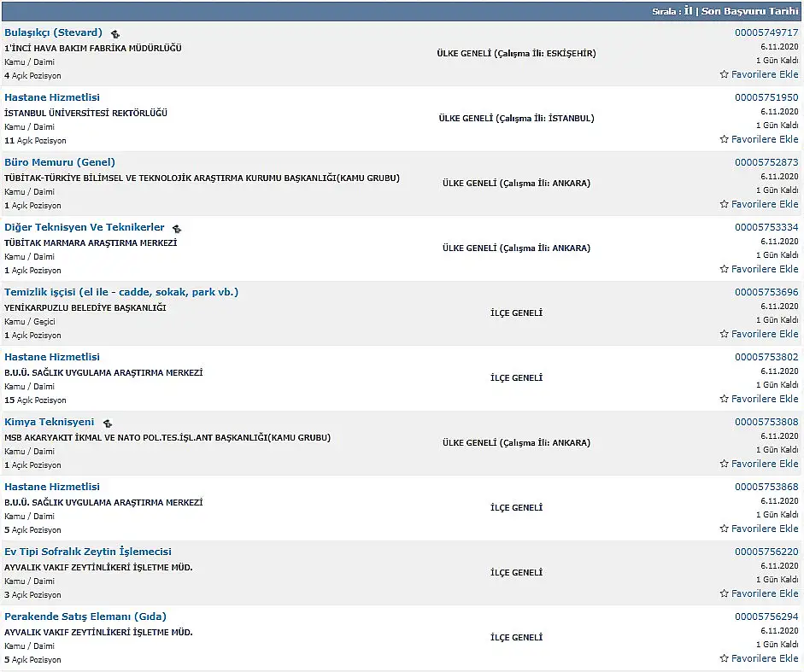Select 15 Açık Pozisyon text
804x672 pixels.
coord(35,400)
